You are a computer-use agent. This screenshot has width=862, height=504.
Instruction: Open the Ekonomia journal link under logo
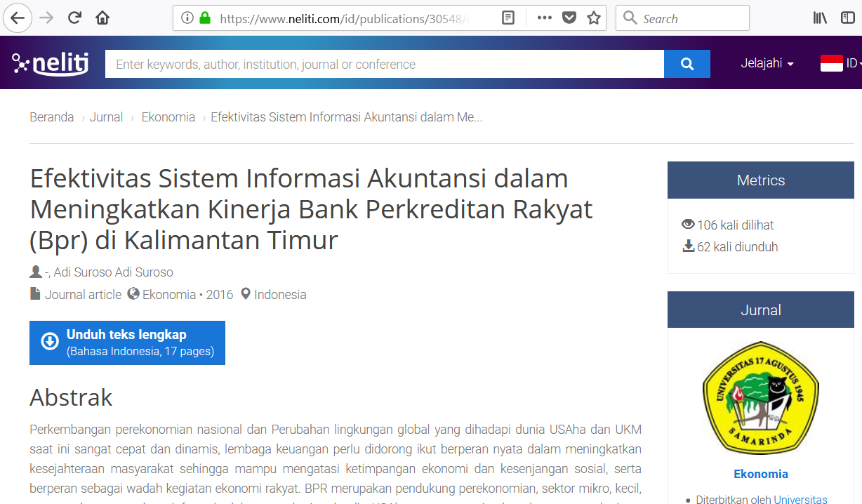click(x=760, y=474)
